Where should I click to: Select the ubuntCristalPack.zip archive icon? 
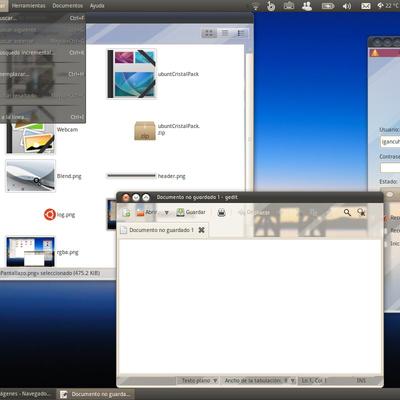[145, 130]
